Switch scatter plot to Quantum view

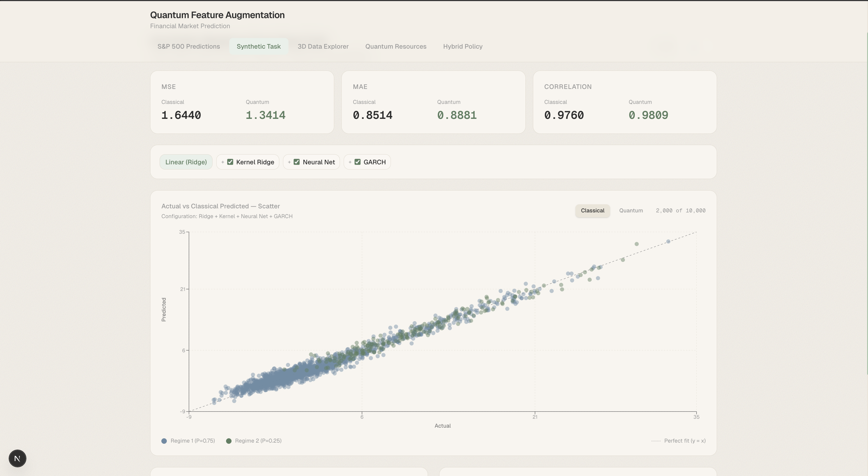tap(631, 211)
